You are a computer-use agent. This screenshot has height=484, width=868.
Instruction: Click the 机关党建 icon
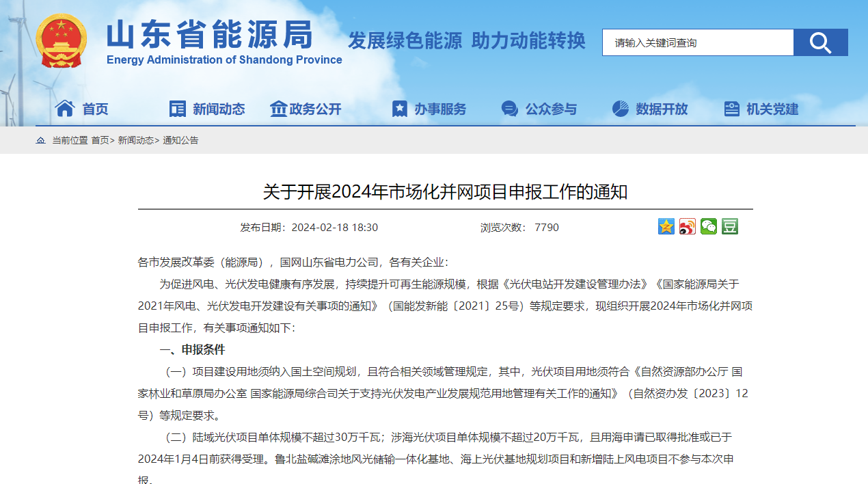click(731, 109)
